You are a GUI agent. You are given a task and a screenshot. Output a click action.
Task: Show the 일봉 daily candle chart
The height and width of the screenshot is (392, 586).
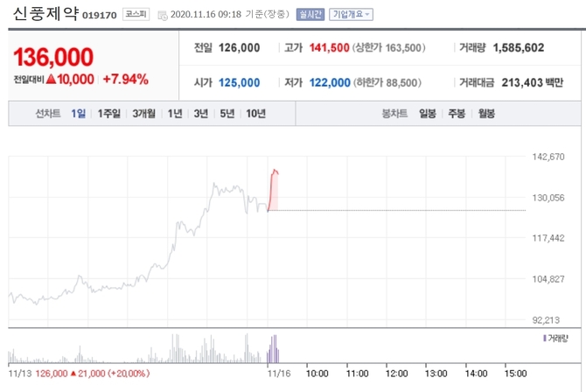[x=428, y=114]
